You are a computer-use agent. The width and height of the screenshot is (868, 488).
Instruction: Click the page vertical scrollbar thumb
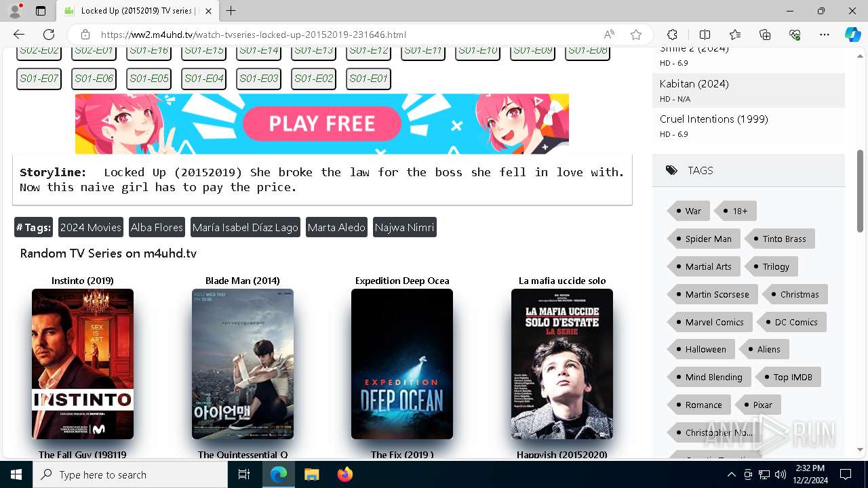click(861, 191)
